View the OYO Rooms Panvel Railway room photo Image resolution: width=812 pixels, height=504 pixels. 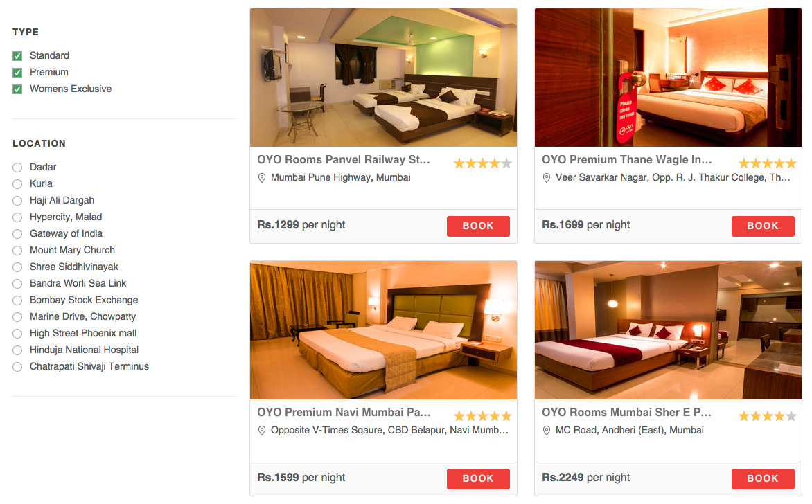point(383,78)
